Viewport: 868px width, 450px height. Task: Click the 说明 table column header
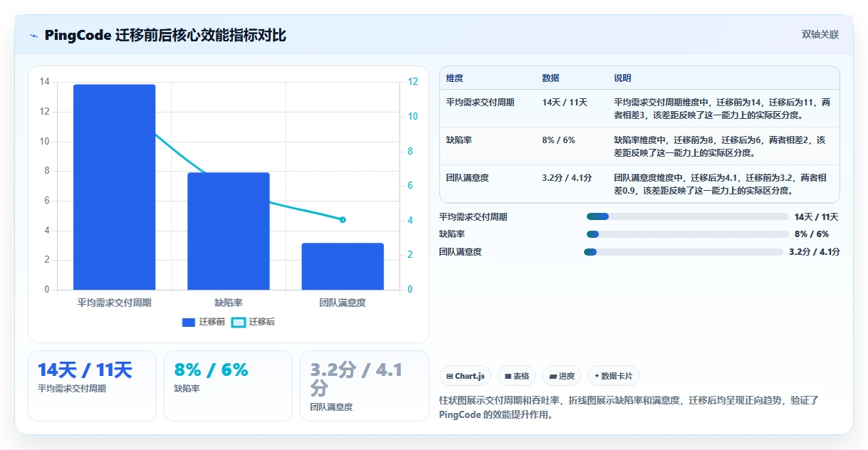click(622, 78)
